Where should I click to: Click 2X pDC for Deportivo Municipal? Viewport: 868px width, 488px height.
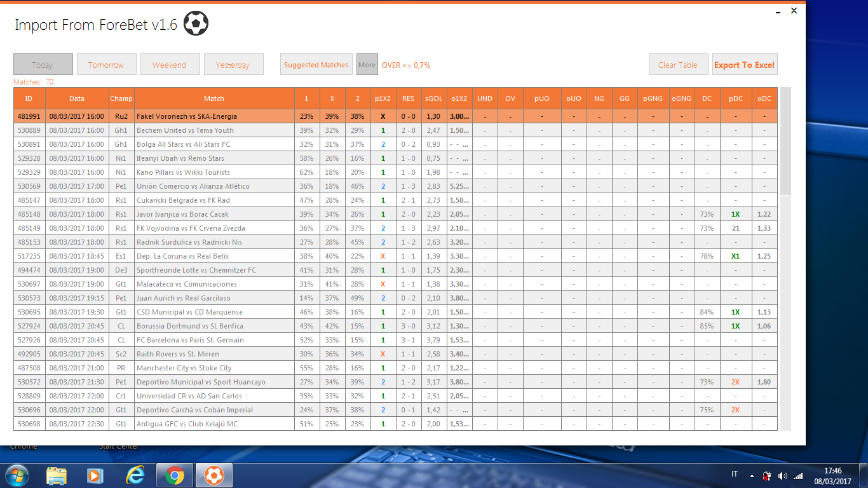(x=736, y=382)
